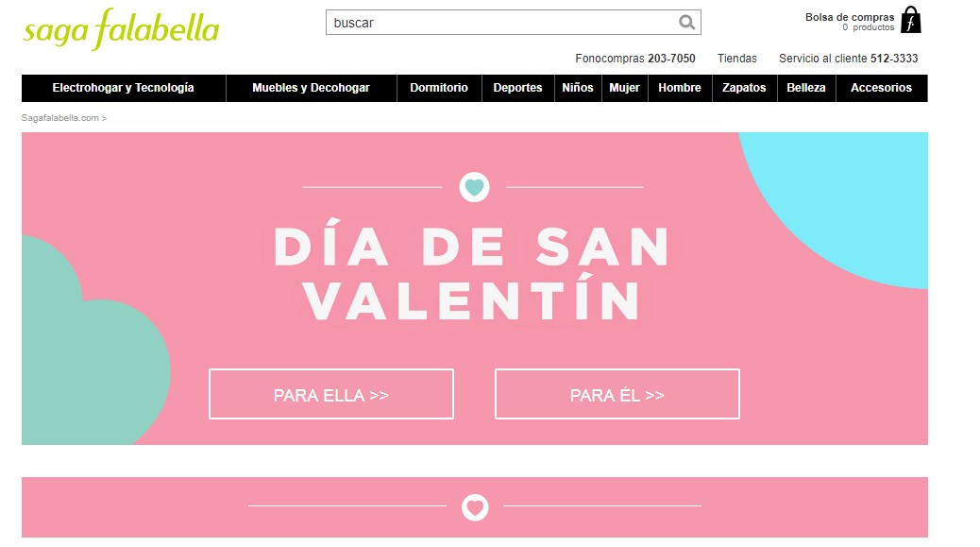Click the PARA ELLA >> button
This screenshot has width=980, height=547.
click(x=331, y=394)
